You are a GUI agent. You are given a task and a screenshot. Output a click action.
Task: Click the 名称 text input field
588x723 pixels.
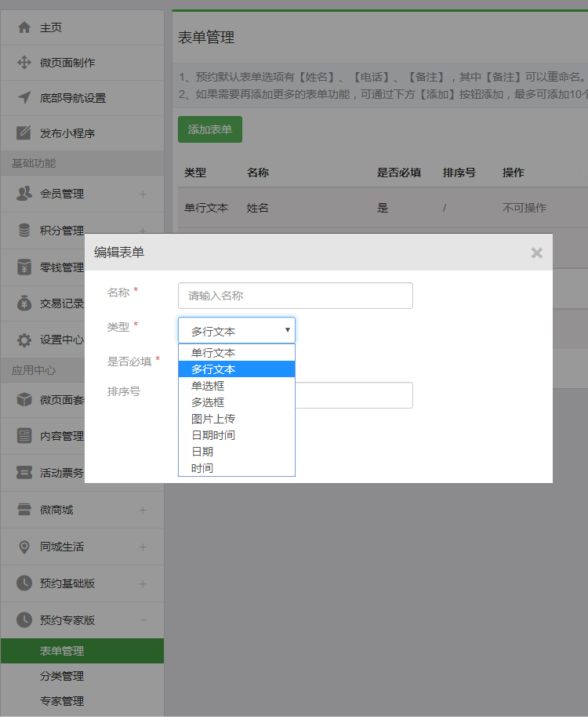click(295, 296)
